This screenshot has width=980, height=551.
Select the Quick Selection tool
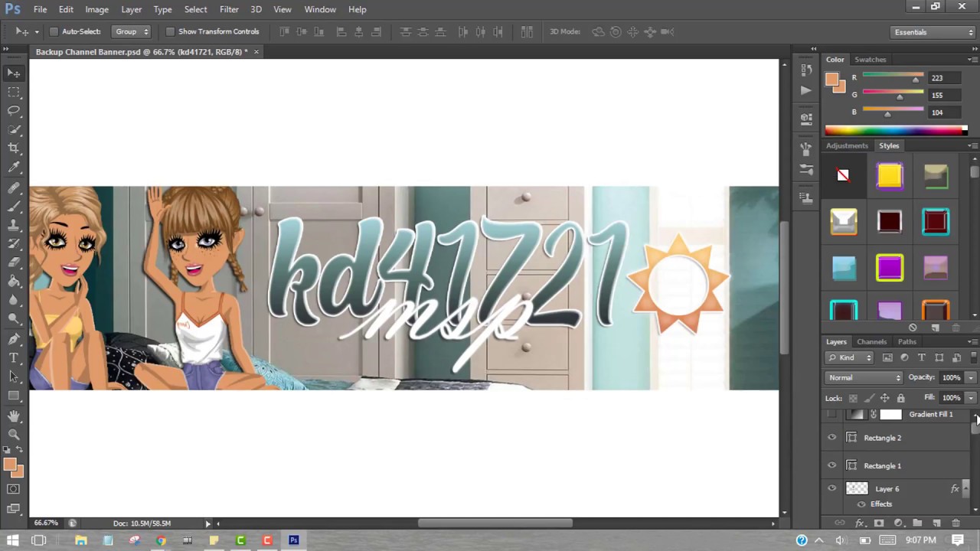point(14,129)
